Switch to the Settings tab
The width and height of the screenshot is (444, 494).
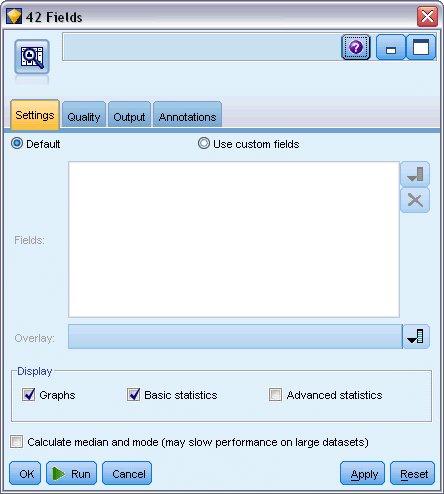coord(35,115)
